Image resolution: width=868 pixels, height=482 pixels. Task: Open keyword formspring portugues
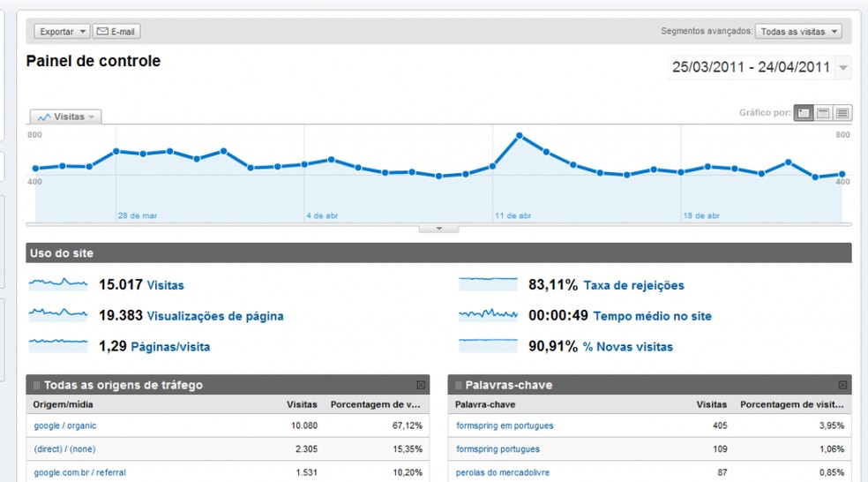pyautogui.click(x=498, y=449)
